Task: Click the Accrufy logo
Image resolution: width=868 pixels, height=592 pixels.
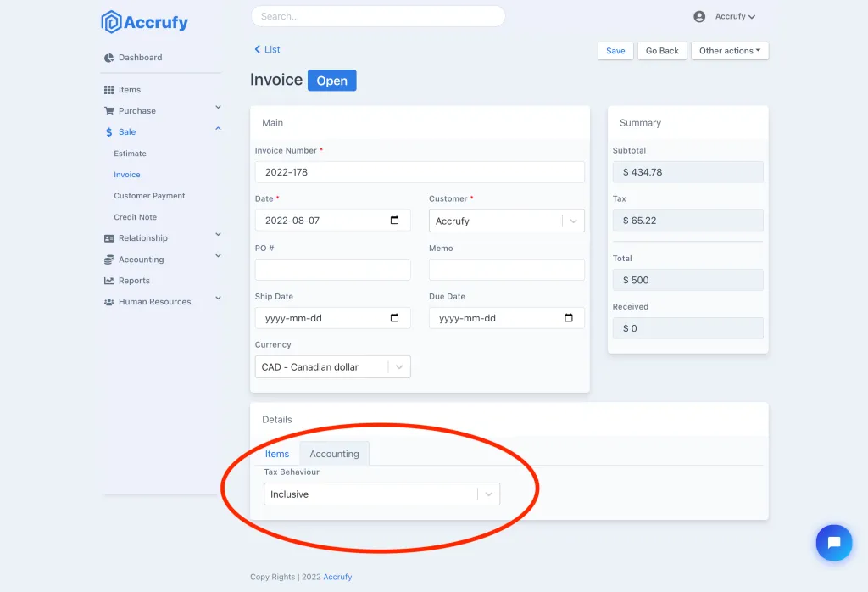Action: click(144, 22)
